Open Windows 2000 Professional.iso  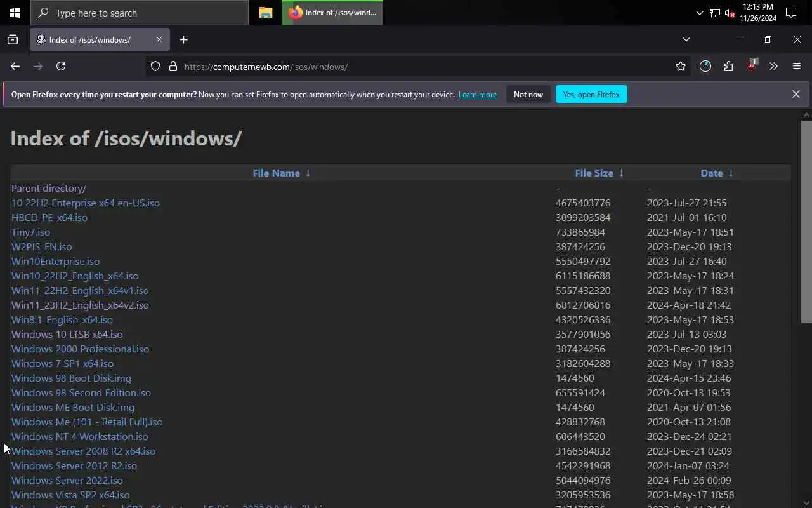click(x=80, y=349)
